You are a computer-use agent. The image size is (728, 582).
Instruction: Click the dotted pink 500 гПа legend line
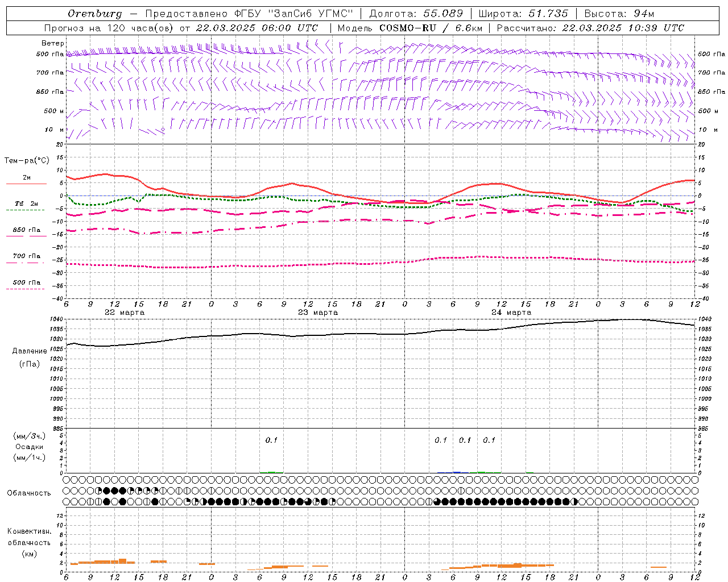[x=26, y=289]
